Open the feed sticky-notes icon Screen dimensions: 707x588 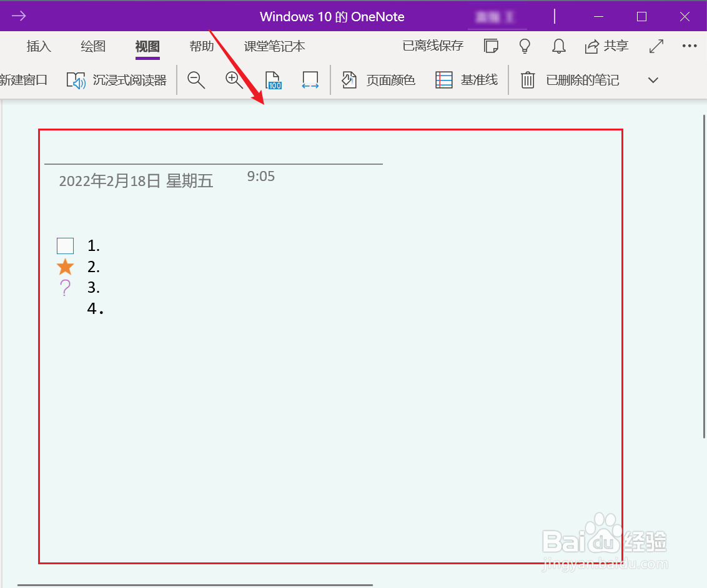[x=491, y=46]
